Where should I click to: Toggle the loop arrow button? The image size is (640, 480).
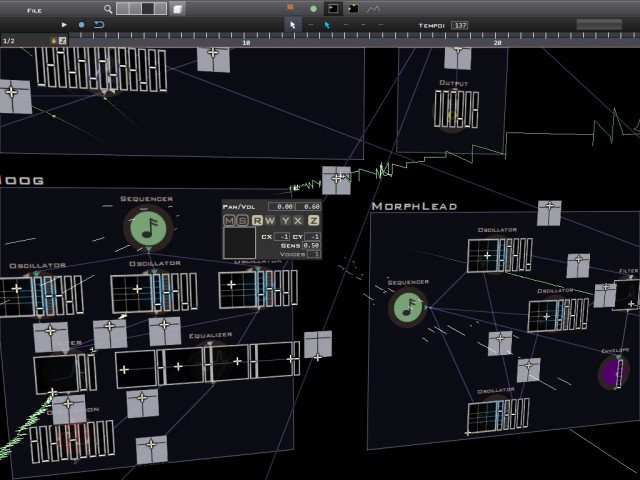click(x=99, y=24)
